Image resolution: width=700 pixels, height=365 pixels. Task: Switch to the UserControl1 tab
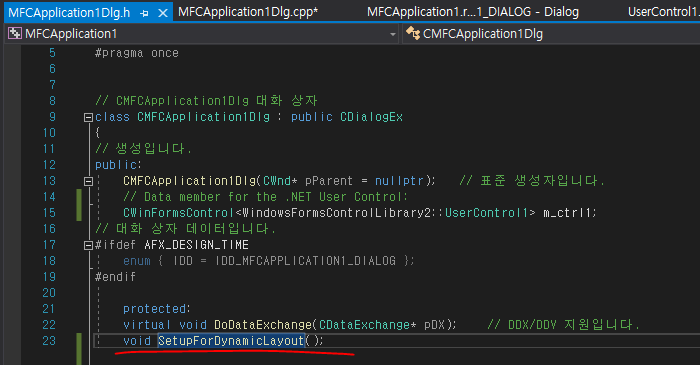[x=663, y=12]
